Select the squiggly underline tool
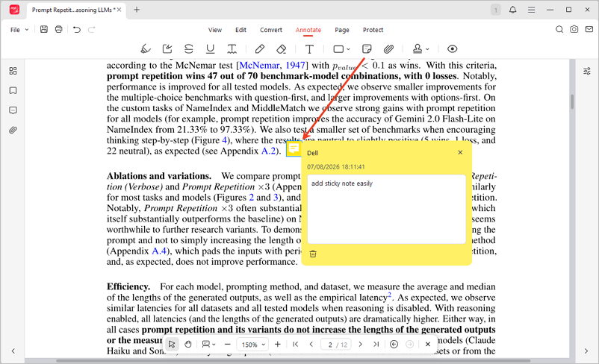599x364 pixels. 232,48
